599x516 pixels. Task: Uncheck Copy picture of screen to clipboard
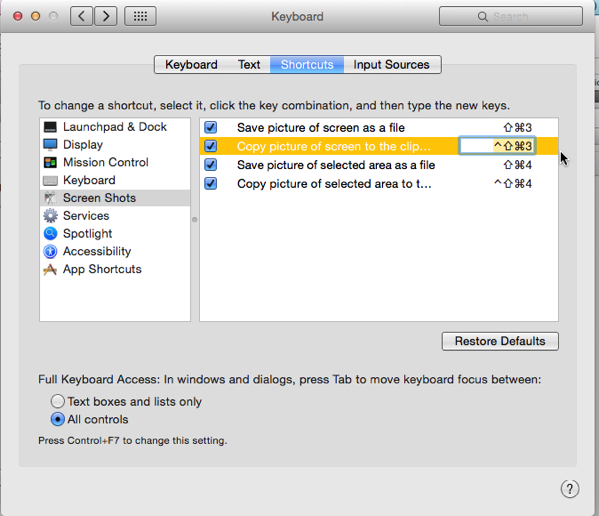tap(210, 146)
